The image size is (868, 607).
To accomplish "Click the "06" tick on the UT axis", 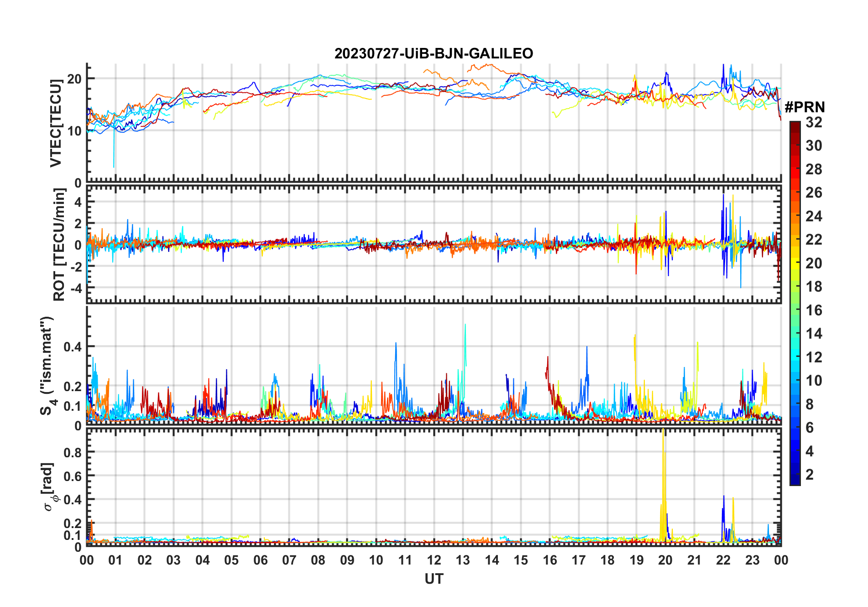I will click(260, 560).
